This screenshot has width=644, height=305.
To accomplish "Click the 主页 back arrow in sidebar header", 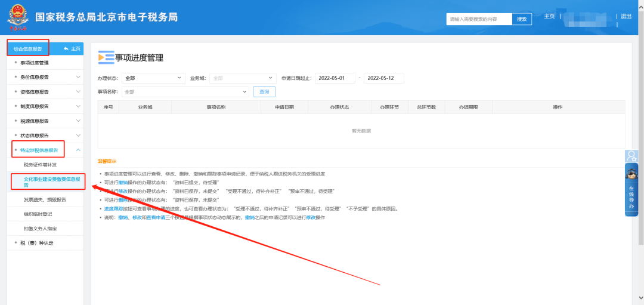I will pyautogui.click(x=72, y=48).
